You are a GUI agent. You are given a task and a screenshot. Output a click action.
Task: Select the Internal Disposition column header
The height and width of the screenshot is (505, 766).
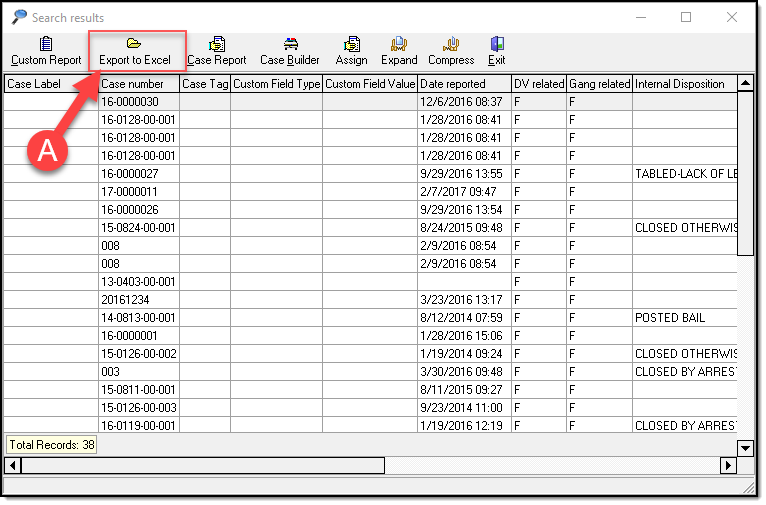click(684, 84)
